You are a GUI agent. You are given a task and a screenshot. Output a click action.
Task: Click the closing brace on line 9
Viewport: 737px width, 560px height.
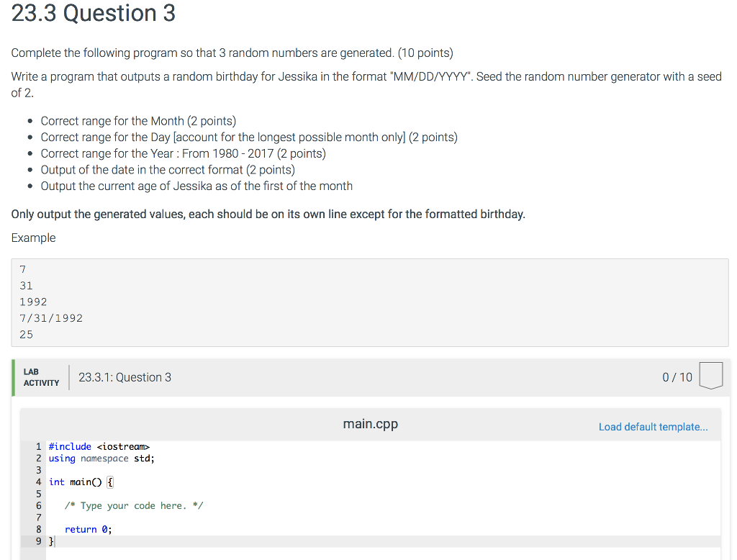coord(50,541)
